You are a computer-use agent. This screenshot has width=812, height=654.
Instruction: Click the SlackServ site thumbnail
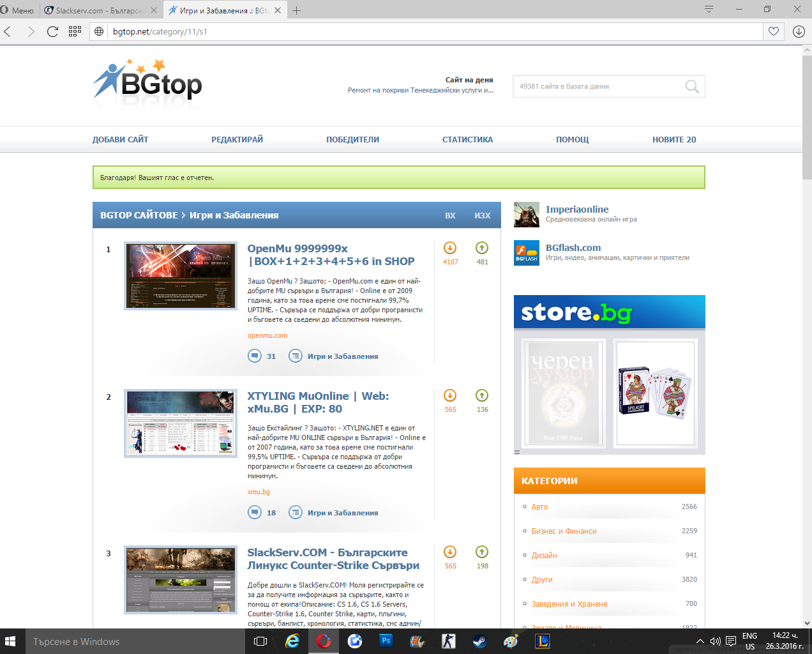click(x=181, y=580)
